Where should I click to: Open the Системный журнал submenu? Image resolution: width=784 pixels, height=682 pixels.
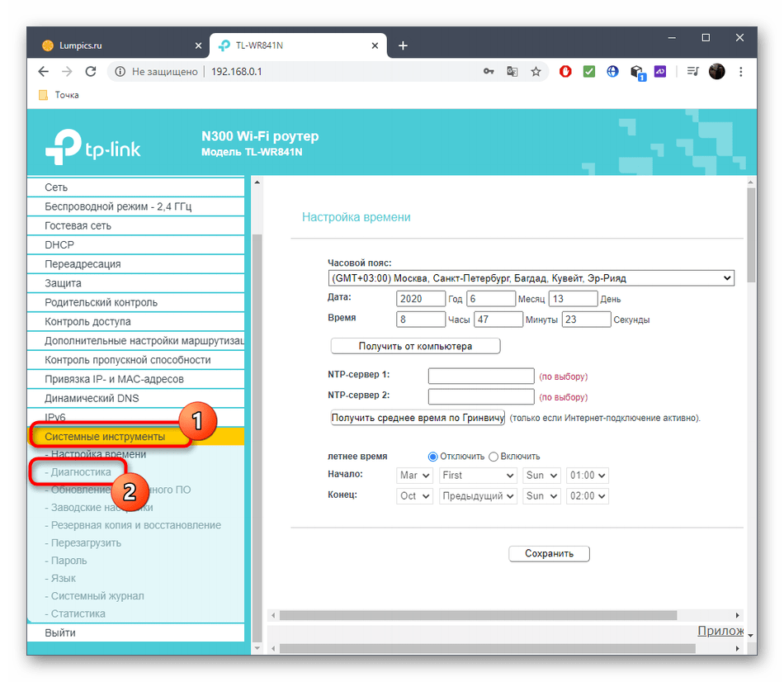(x=95, y=596)
